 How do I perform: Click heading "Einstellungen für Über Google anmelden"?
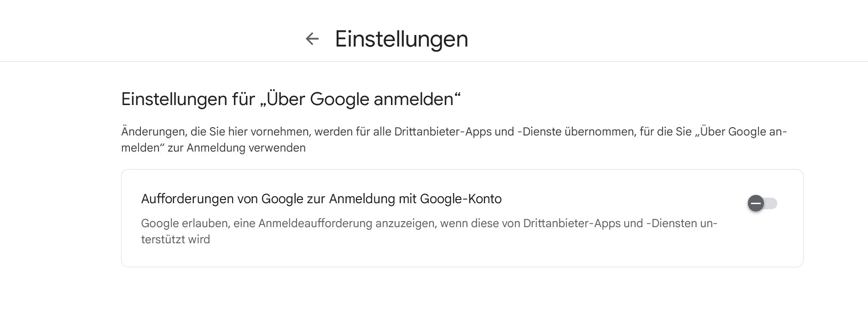291,99
